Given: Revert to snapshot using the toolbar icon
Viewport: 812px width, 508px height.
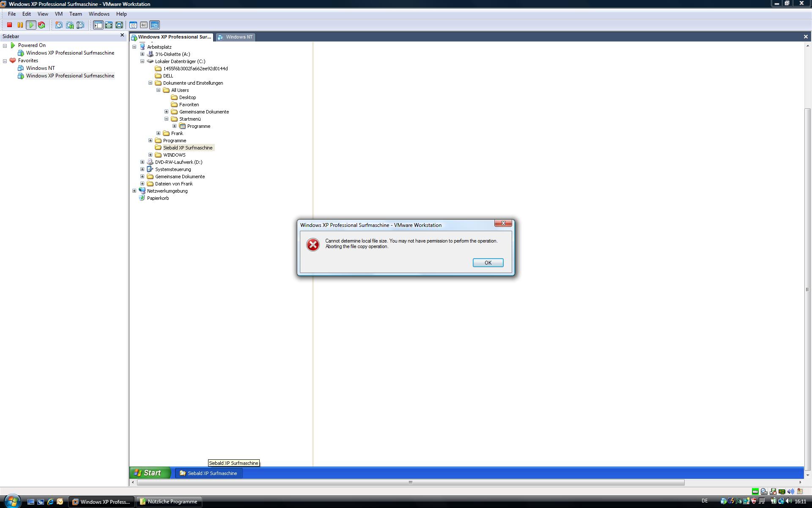Looking at the screenshot, I should 70,25.
